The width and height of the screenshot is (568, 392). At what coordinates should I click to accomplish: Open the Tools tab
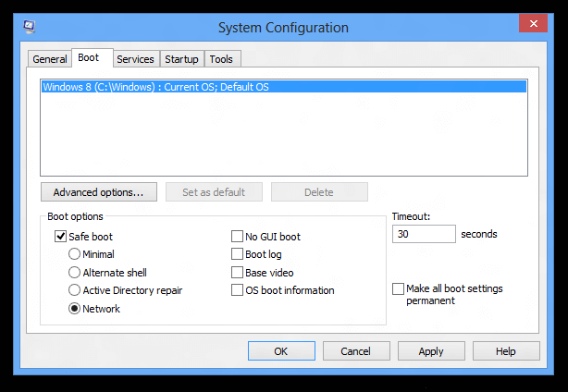tap(221, 59)
